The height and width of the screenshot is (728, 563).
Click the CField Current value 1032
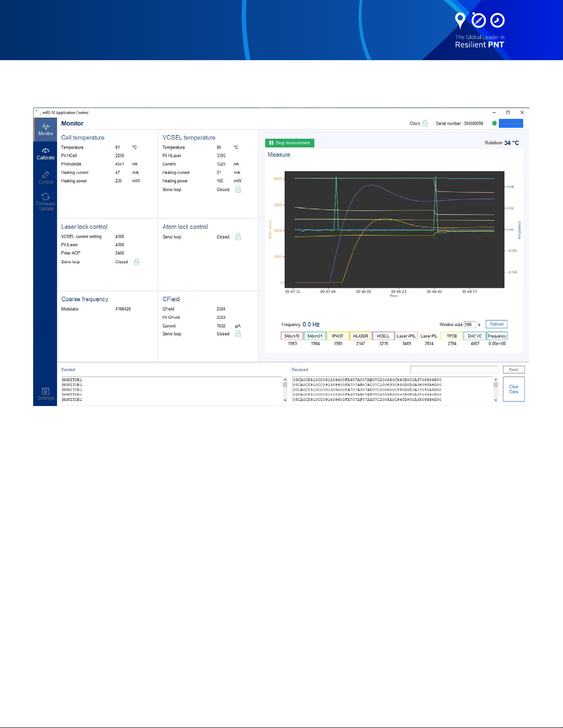(x=221, y=326)
